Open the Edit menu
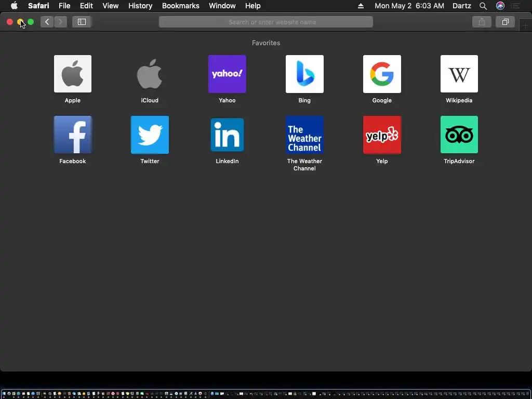 tap(86, 6)
